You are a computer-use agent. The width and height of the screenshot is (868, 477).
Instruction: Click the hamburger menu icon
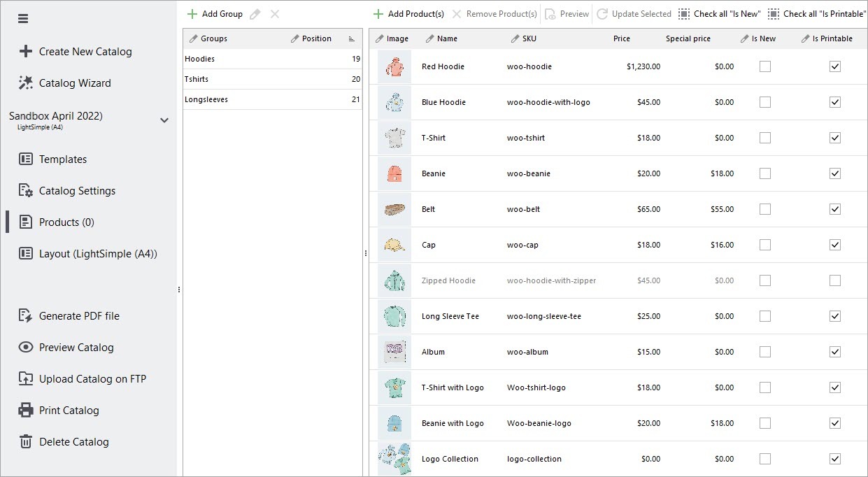pyautogui.click(x=23, y=19)
